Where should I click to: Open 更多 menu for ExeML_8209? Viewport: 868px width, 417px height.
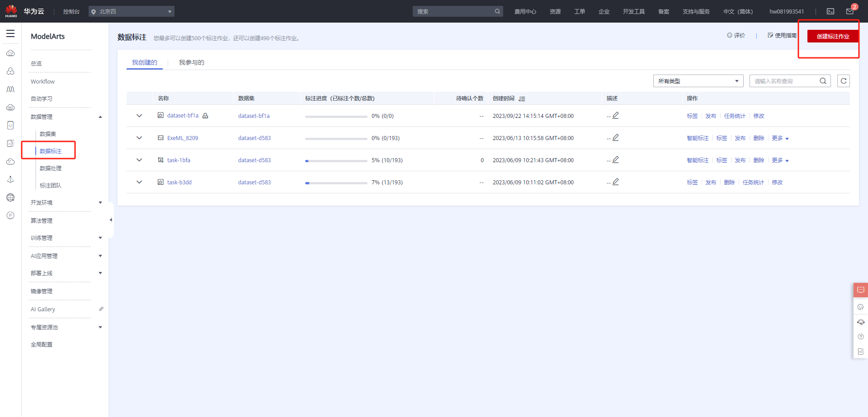[x=780, y=138]
